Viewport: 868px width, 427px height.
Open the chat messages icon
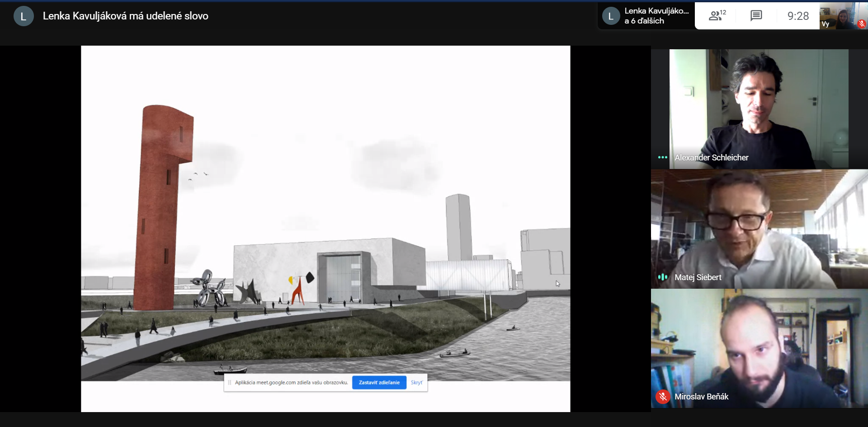click(756, 16)
